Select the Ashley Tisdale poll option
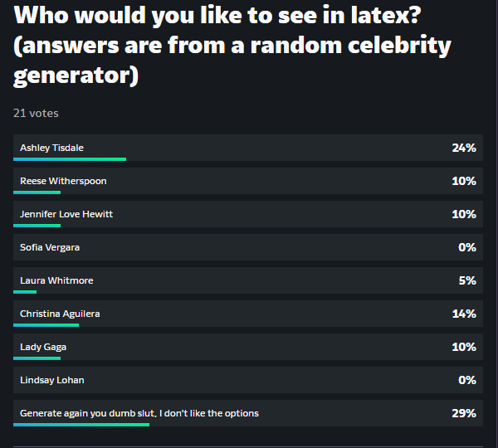The image size is (498, 448). tap(248, 148)
